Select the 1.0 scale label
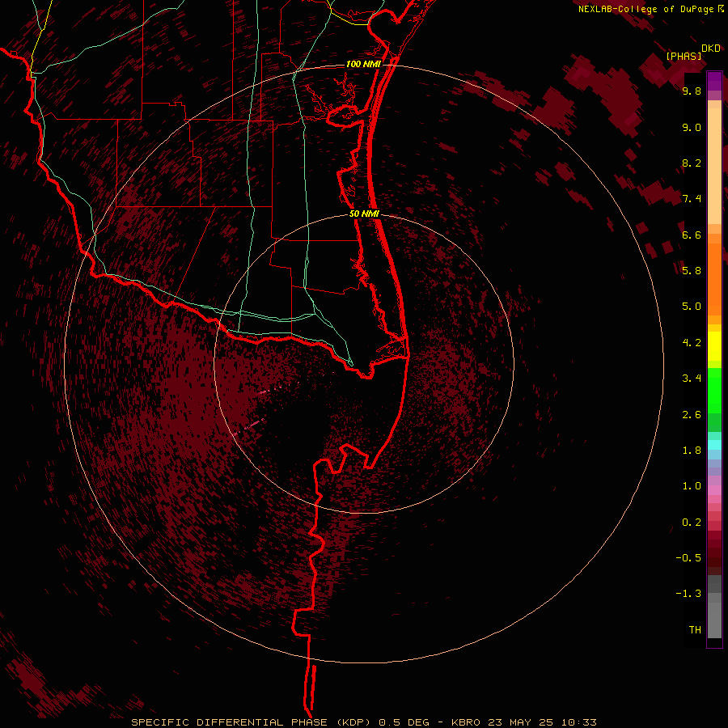This screenshot has width=728, height=728. tap(692, 485)
